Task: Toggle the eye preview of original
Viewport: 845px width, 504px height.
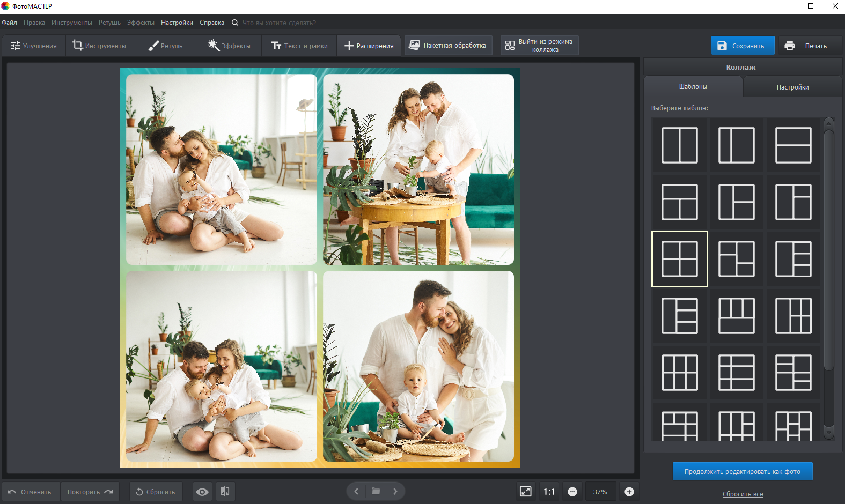Action: click(202, 492)
